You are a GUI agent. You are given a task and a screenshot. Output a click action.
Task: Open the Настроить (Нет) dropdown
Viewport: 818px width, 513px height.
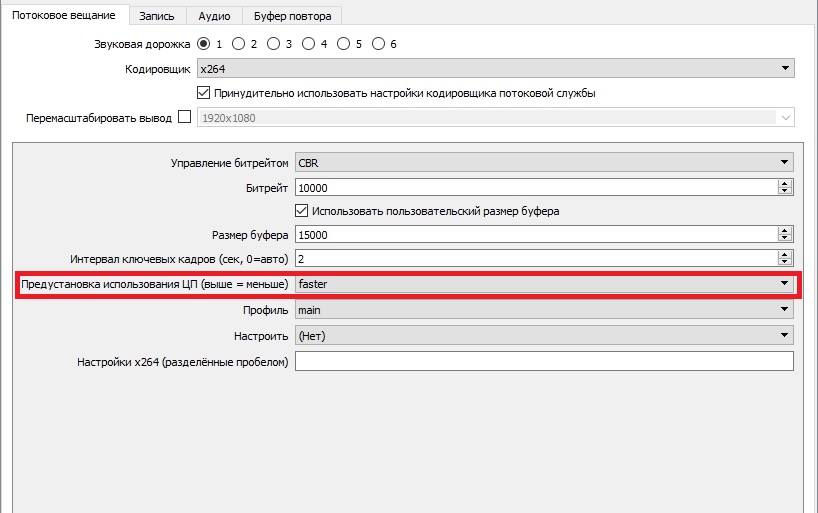(x=543, y=336)
